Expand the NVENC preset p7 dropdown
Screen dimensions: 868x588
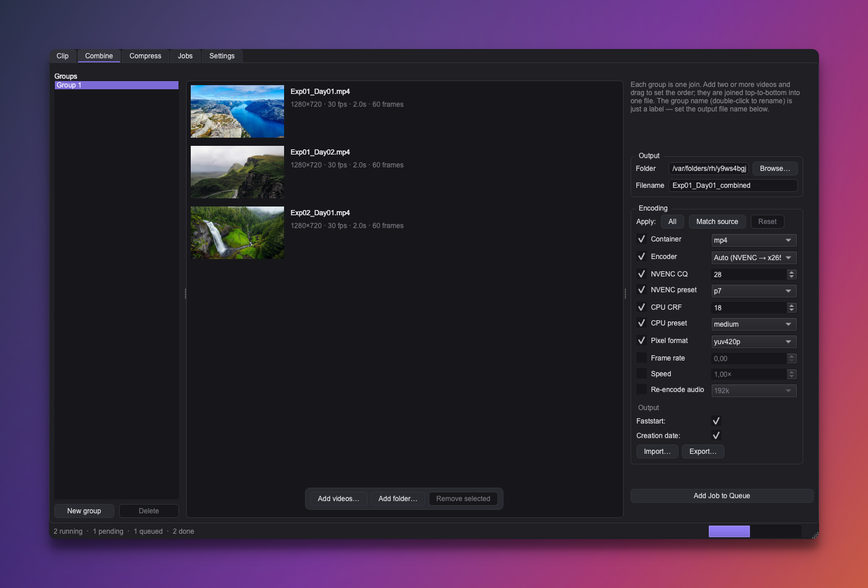[x=754, y=291]
